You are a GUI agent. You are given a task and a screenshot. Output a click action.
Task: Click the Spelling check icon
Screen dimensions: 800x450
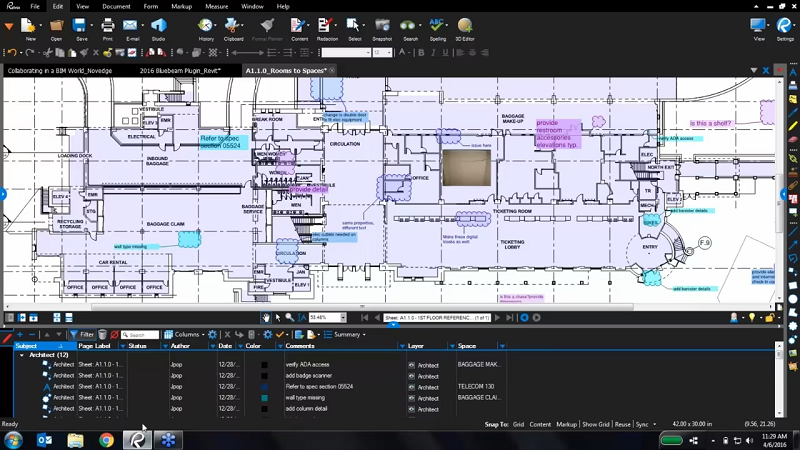coord(437,26)
